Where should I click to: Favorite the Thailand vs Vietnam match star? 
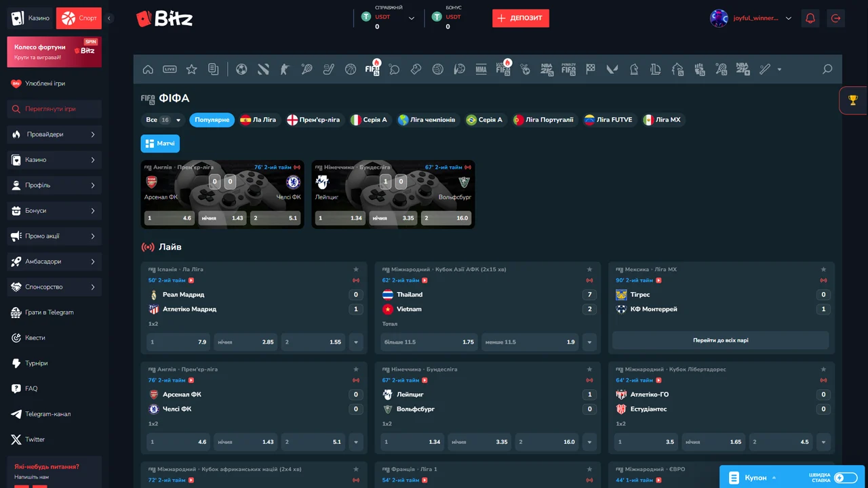[x=589, y=270]
